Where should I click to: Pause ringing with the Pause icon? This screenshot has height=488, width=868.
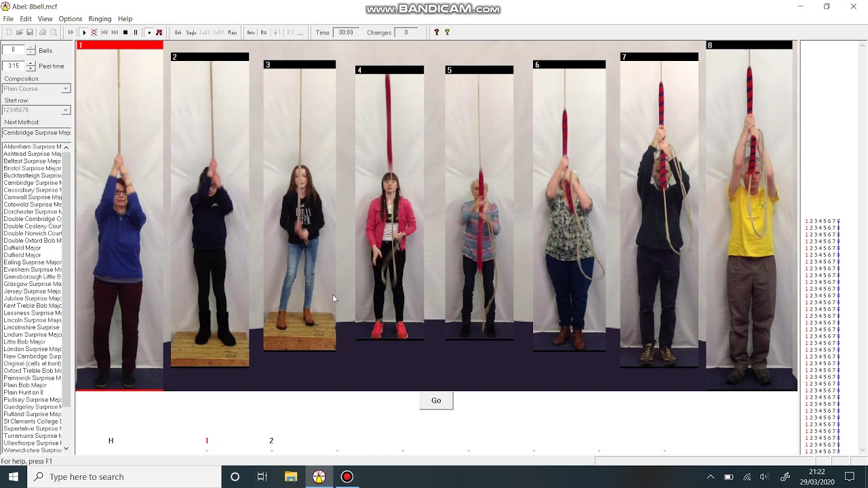(x=136, y=33)
